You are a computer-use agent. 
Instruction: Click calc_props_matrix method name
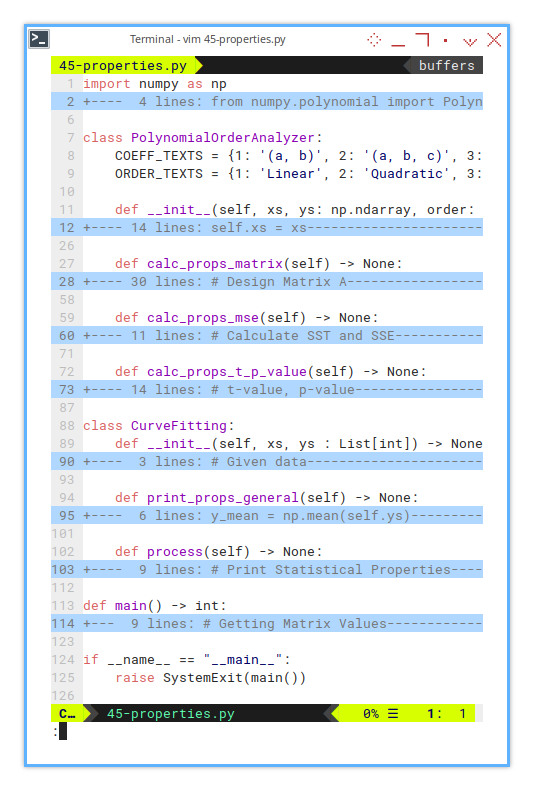pyautogui.click(x=215, y=264)
